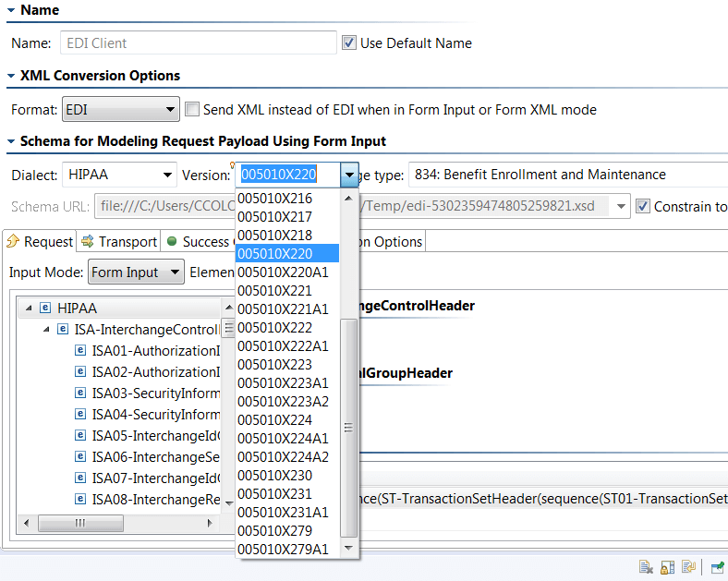Click the version list scroll-down arrow
Image resolution: width=728 pixels, height=581 pixels.
[348, 548]
